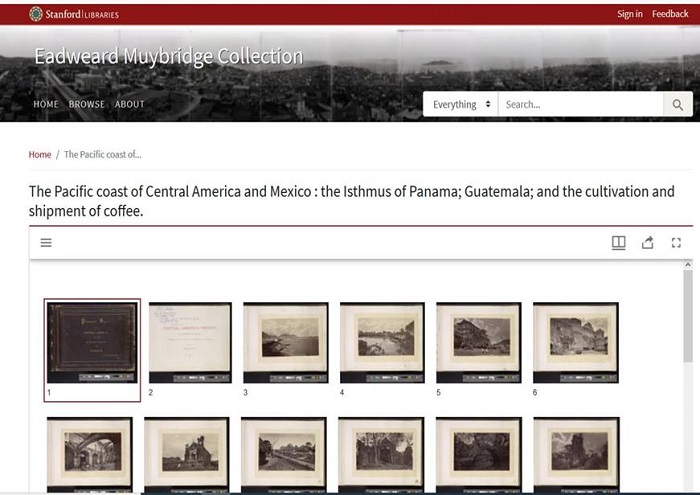Click the Sign in link
The height and width of the screenshot is (495, 700).
click(629, 14)
